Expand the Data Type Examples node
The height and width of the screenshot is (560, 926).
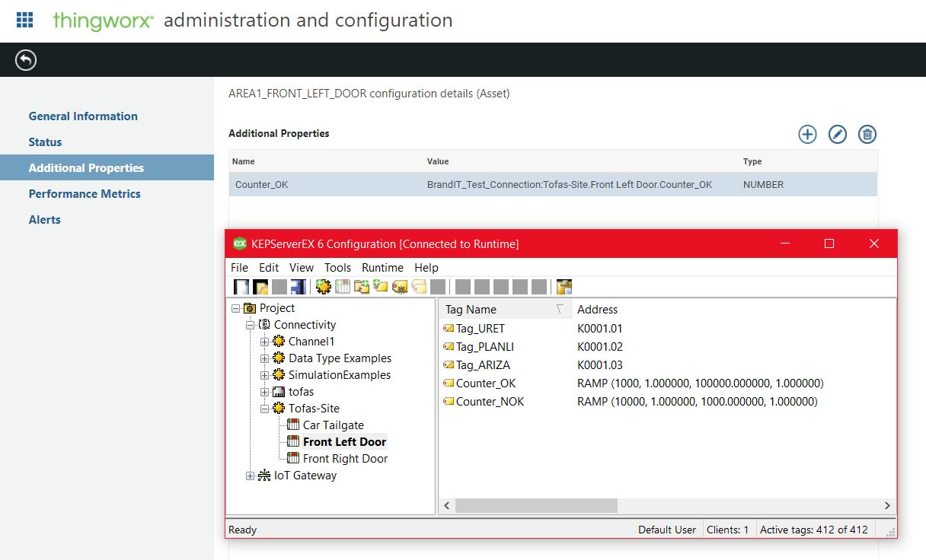point(265,358)
